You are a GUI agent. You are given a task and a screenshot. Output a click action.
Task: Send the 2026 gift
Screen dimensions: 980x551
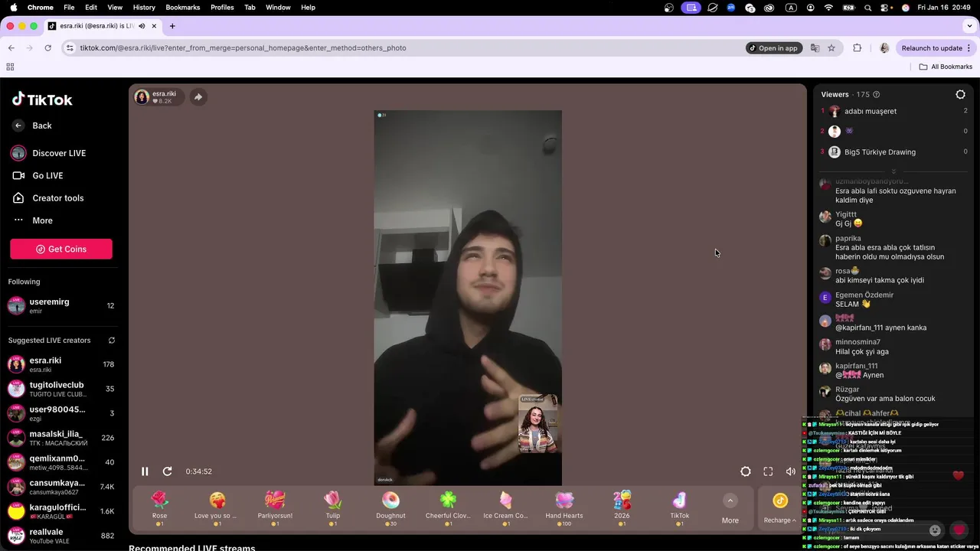(622, 507)
